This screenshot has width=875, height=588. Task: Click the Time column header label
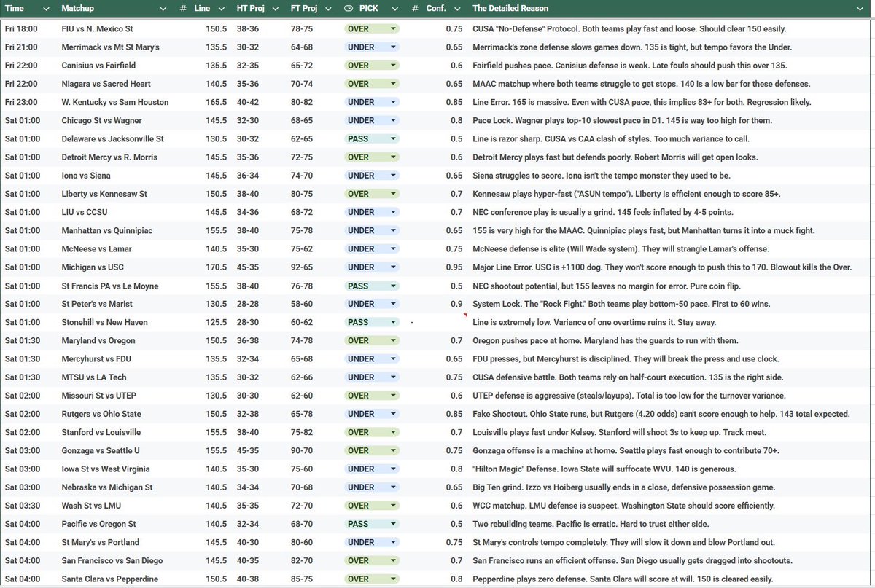14,8
